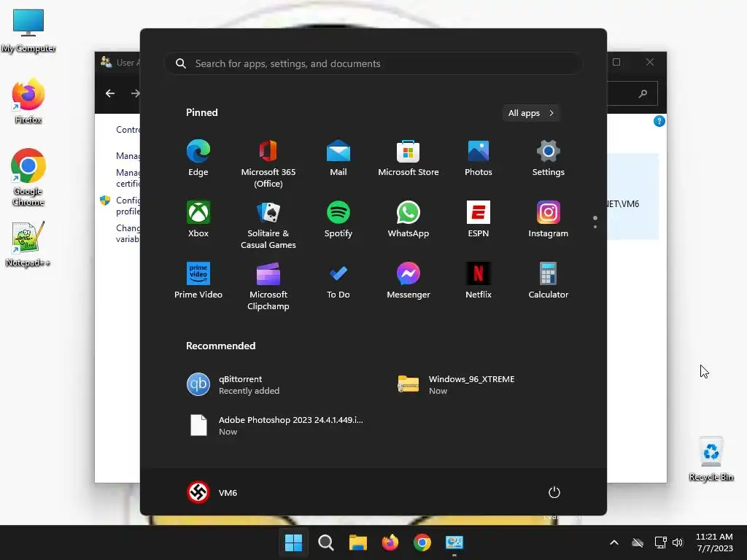747x560 pixels.
Task: Launch Spotify
Action: [338, 219]
